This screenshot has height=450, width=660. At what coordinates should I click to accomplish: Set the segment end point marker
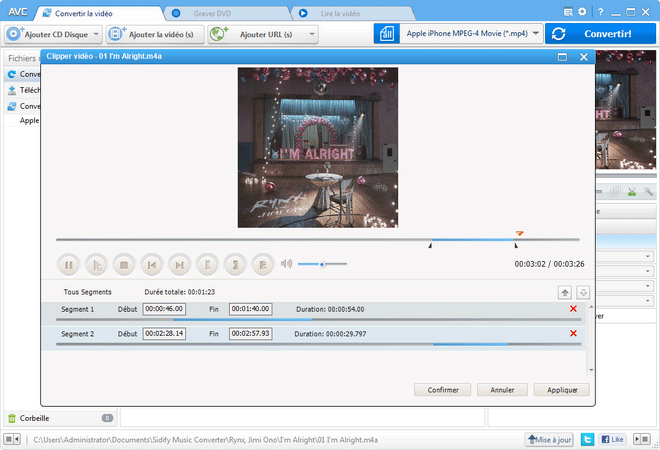coord(235,265)
